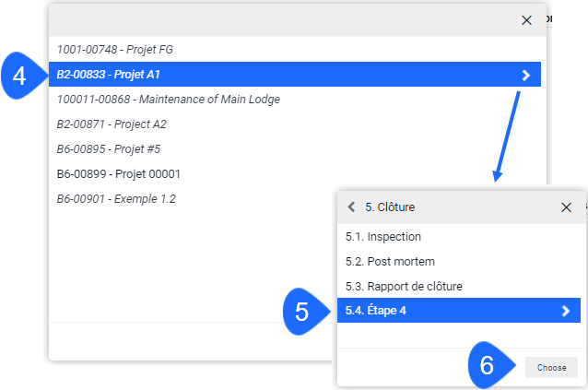The width and height of the screenshot is (588, 390).
Task: Expand the B2-00833 Projet A1 chevron
Action: pos(526,75)
